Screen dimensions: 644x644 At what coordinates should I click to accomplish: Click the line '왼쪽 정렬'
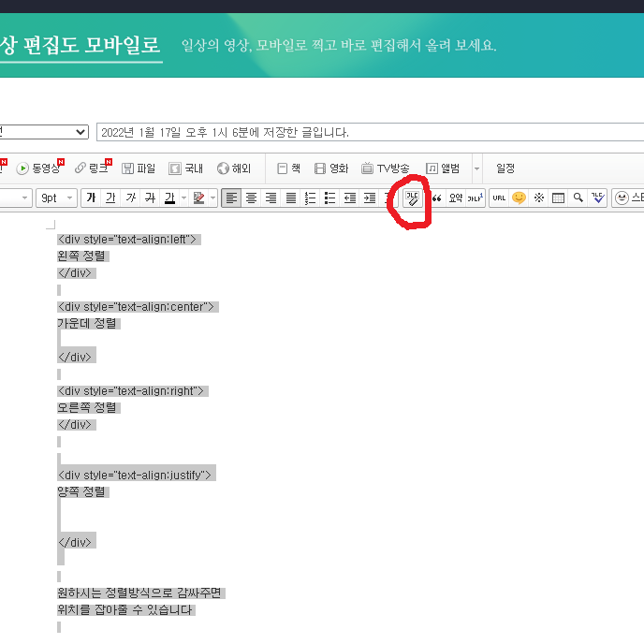(83, 256)
